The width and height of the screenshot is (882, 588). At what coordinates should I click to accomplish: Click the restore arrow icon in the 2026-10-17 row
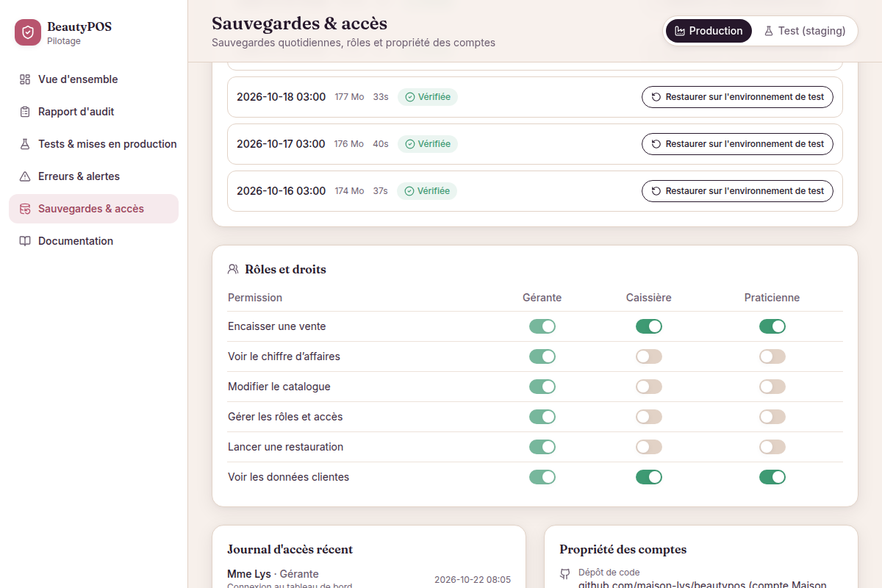656,144
